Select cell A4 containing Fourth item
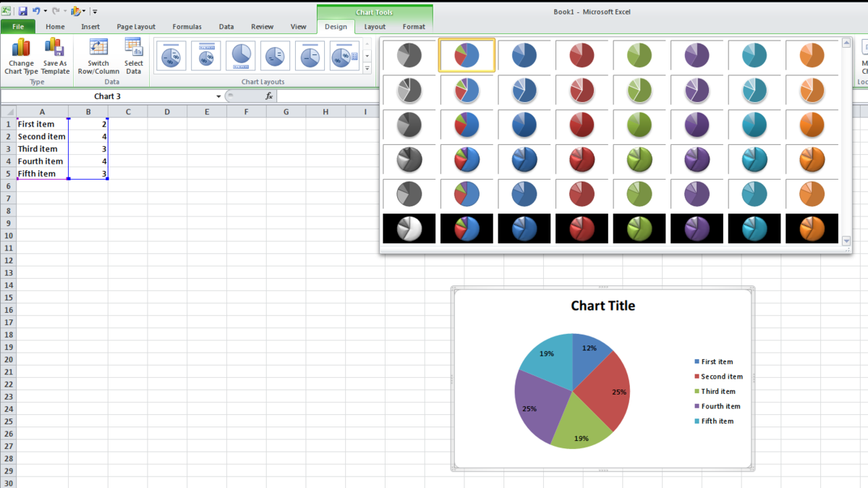The image size is (868, 488). [42, 161]
